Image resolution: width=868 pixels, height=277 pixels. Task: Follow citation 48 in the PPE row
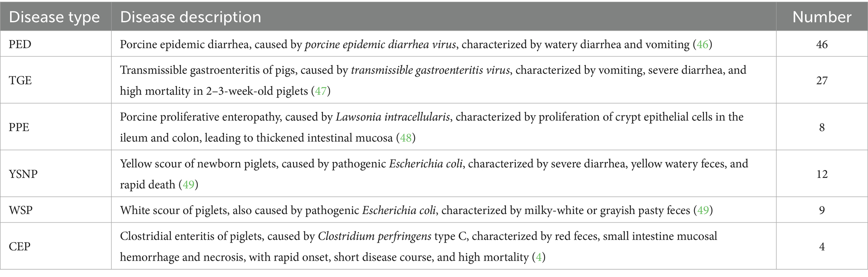406,138
